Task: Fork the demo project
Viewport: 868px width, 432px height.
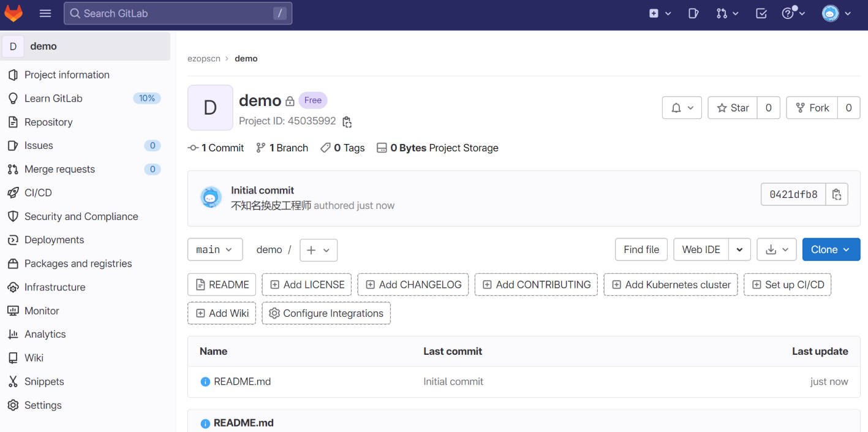Action: point(812,108)
